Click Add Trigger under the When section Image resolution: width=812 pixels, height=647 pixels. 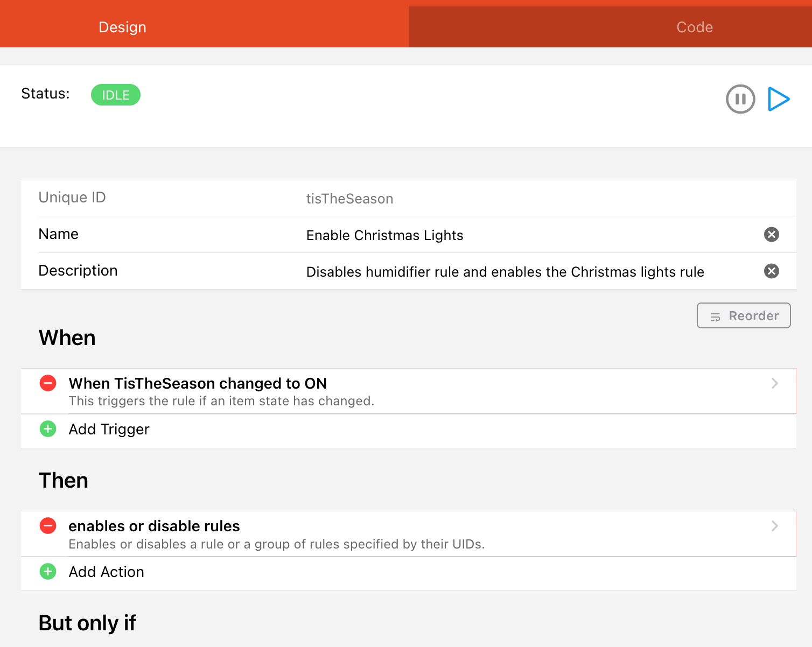[x=109, y=429]
